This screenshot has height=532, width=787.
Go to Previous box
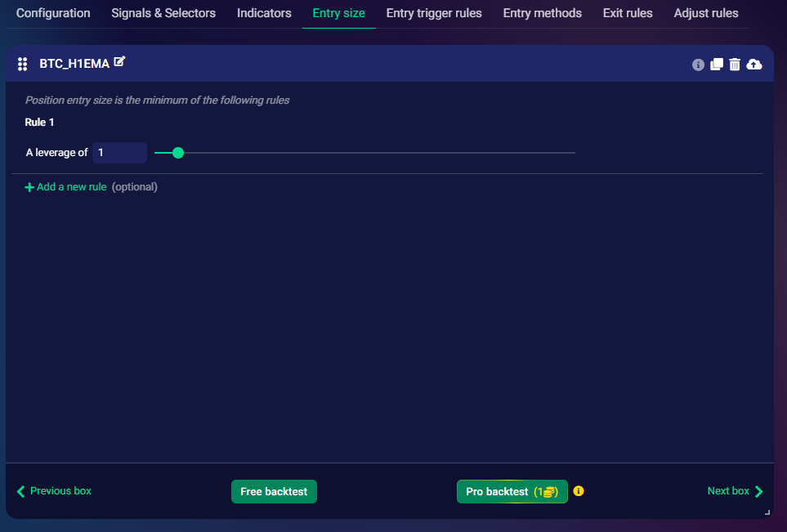coord(54,491)
